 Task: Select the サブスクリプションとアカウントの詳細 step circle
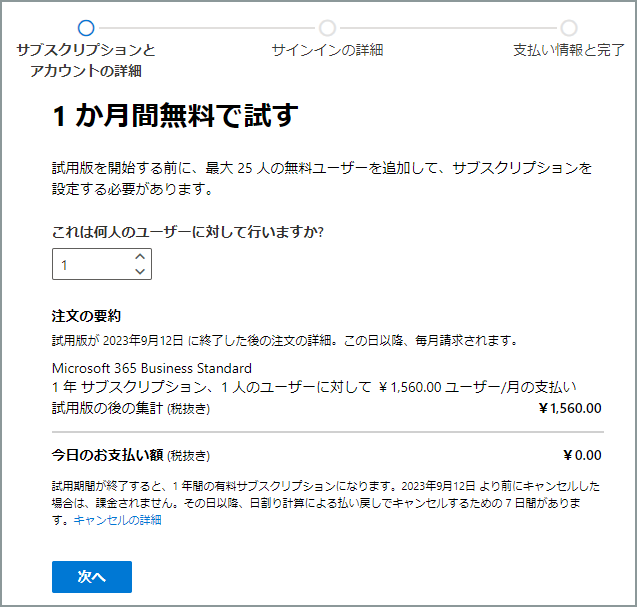click(x=86, y=28)
